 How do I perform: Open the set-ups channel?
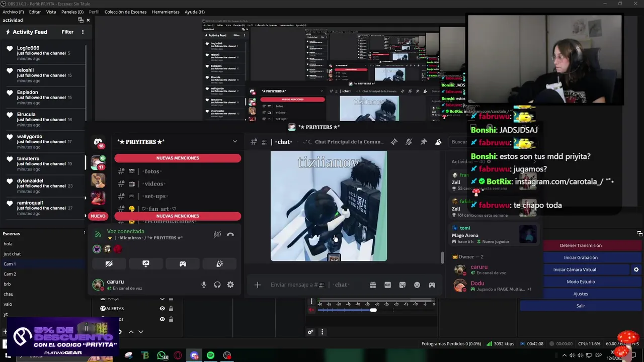pyautogui.click(x=155, y=197)
